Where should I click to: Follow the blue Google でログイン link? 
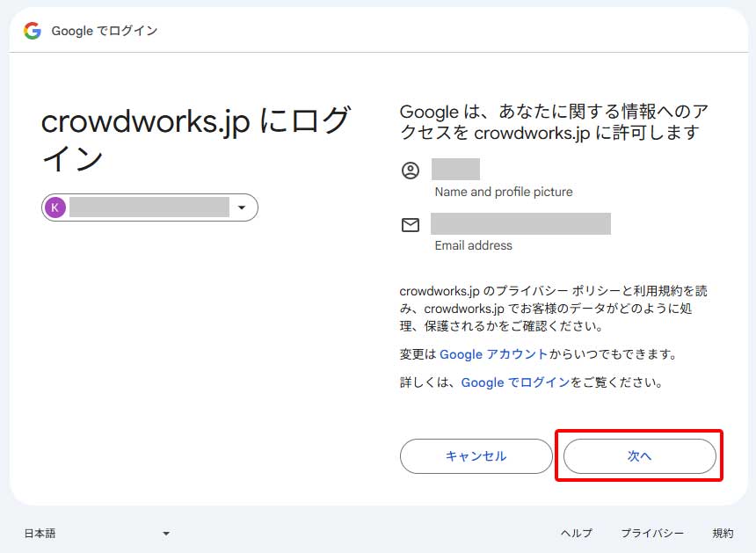(515, 382)
